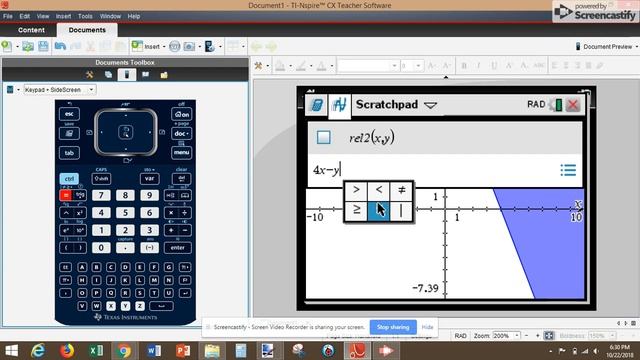Open the Keypad + SideScreen dropdown
This screenshot has width=640, height=360.
[x=60, y=89]
